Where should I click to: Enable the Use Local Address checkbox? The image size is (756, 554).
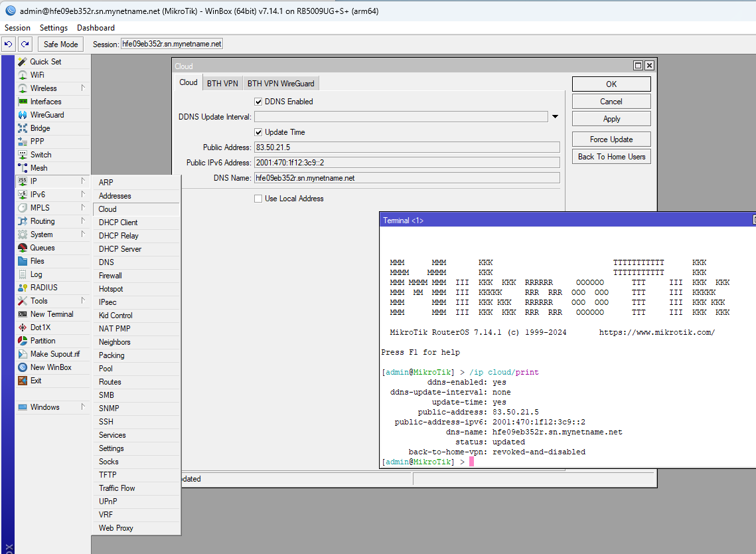tap(259, 199)
